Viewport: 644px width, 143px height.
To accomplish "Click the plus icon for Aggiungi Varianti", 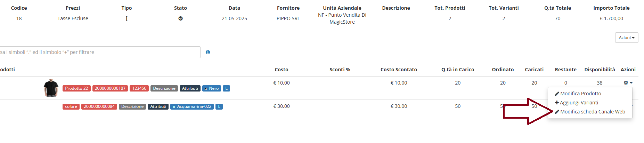I will [x=557, y=103].
